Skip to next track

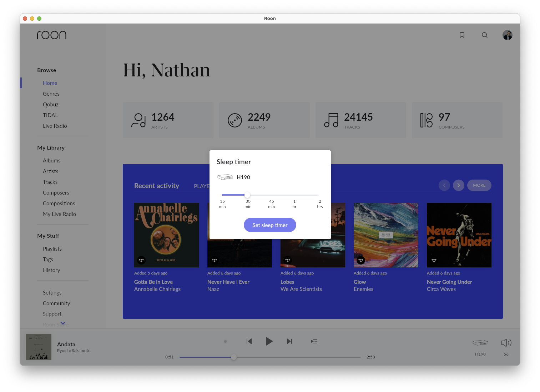(289, 341)
